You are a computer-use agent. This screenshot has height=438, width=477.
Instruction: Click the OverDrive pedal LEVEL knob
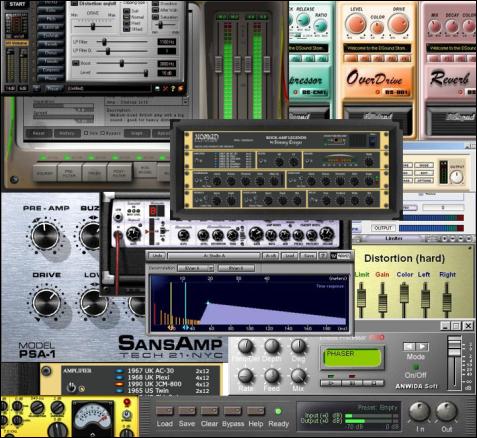[356, 24]
